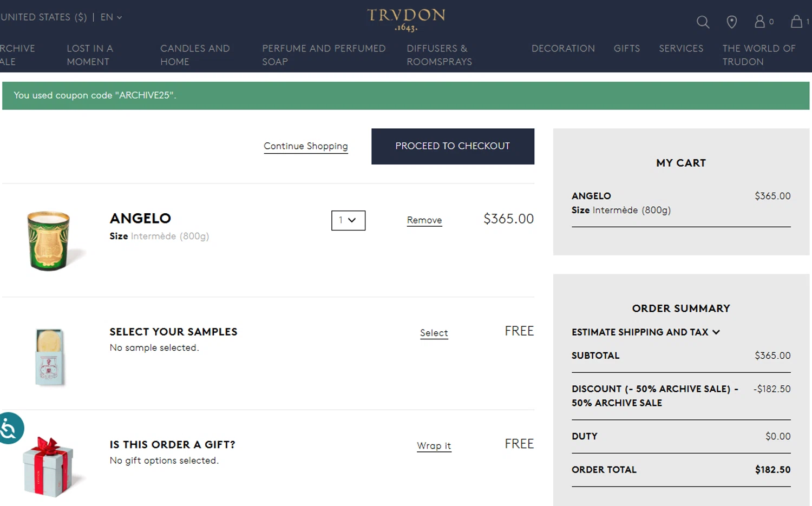Click Select link for samples
Image resolution: width=812 pixels, height=506 pixels.
pos(434,333)
